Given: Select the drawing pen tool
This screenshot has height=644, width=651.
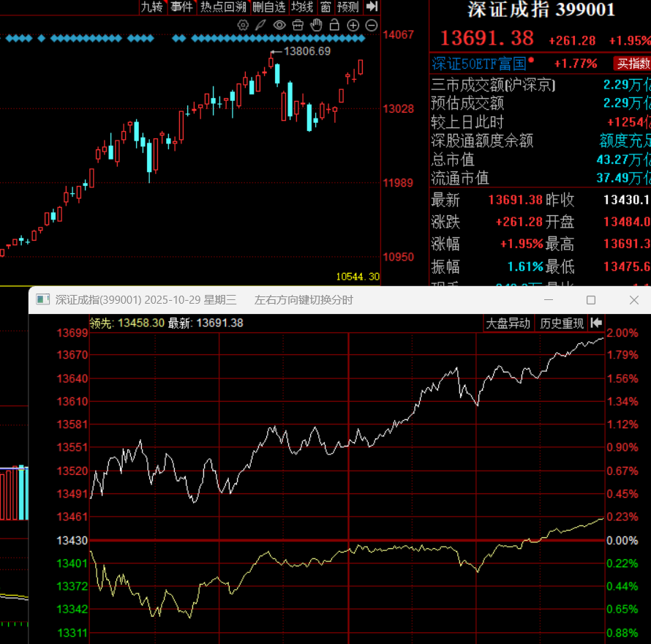Looking at the screenshot, I should pos(261,26).
